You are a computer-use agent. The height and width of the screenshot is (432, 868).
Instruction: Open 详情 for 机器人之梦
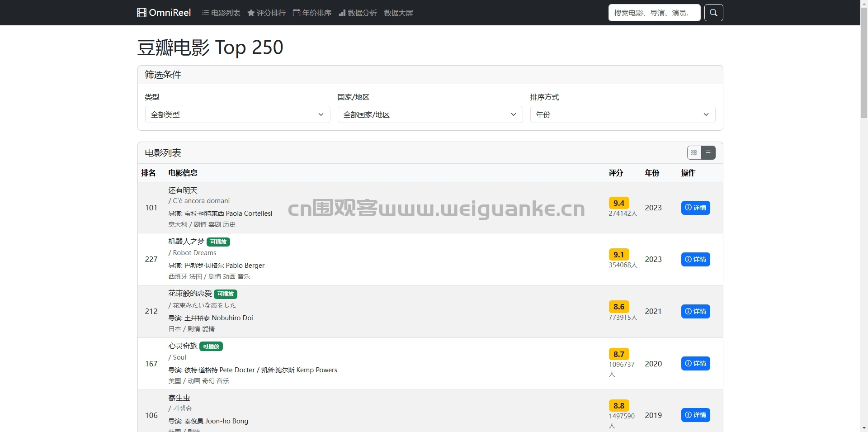click(x=695, y=259)
